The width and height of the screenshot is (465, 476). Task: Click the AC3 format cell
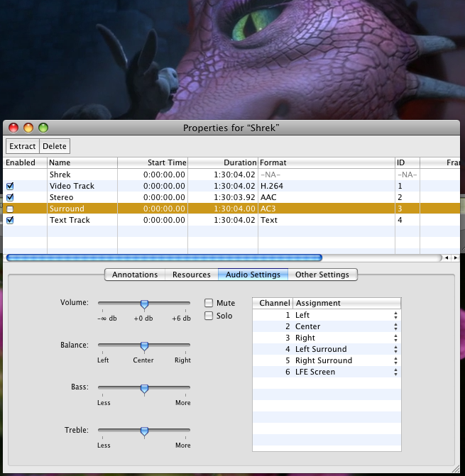[268, 209]
